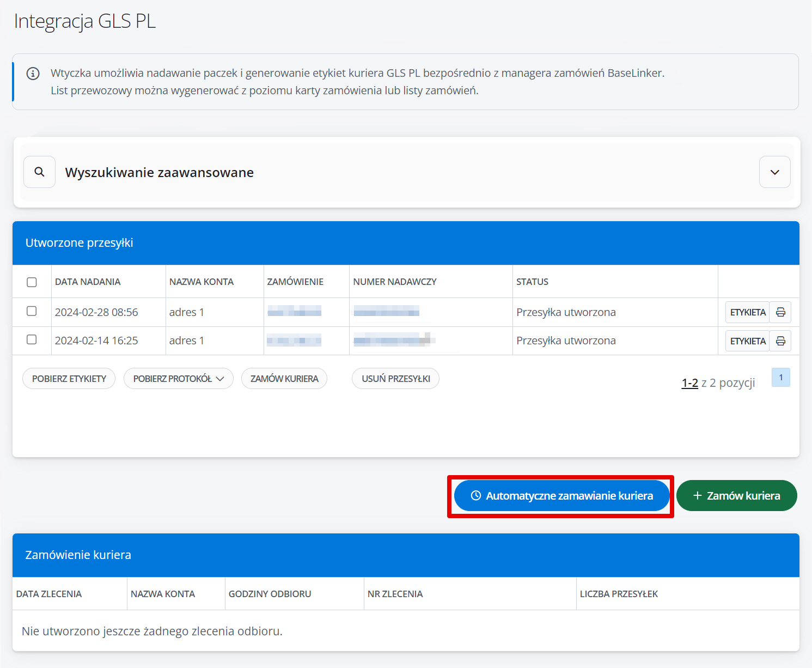Print label icon for shipment 2024-02-14 16:25

coord(780,341)
